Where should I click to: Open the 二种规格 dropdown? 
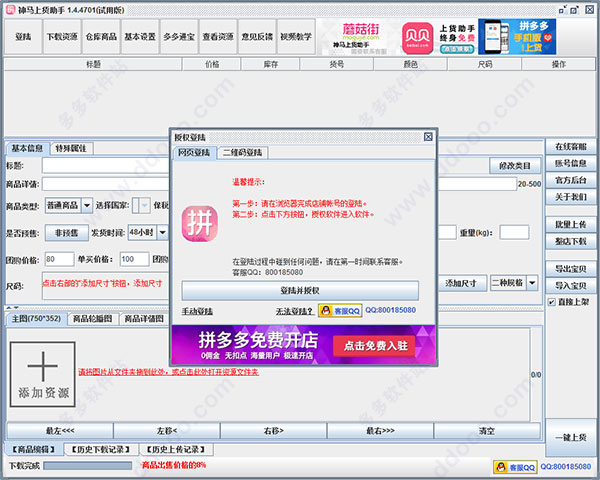[x=514, y=283]
